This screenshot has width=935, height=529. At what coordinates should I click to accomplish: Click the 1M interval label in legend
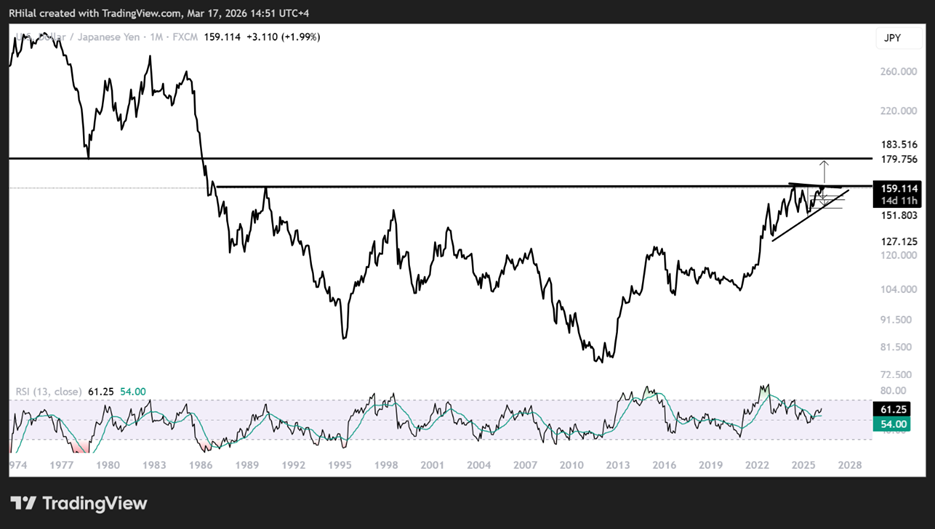coord(156,37)
